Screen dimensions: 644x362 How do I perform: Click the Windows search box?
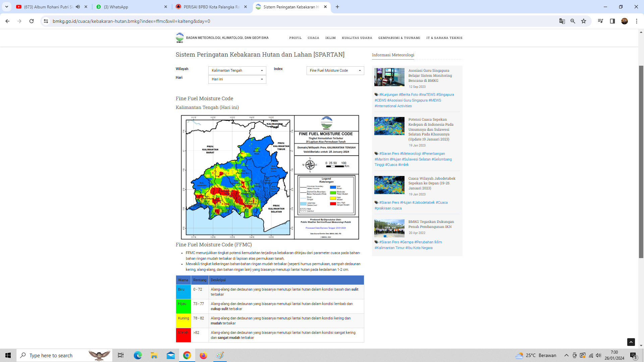pos(64,355)
